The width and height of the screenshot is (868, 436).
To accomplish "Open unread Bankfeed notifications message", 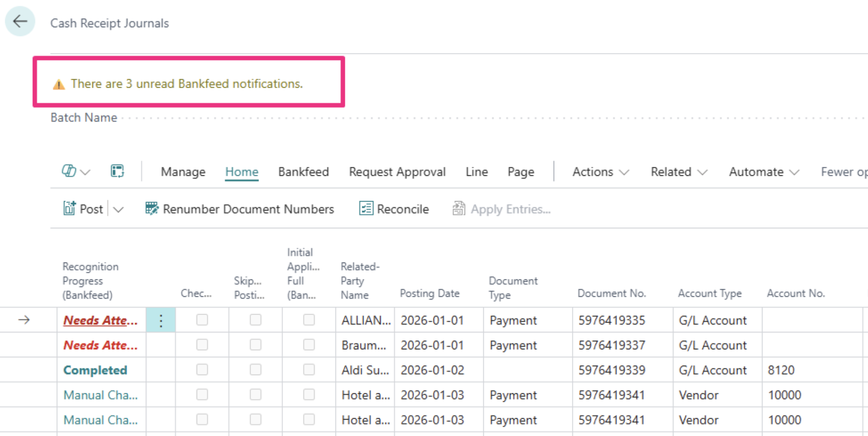I will coord(187,84).
